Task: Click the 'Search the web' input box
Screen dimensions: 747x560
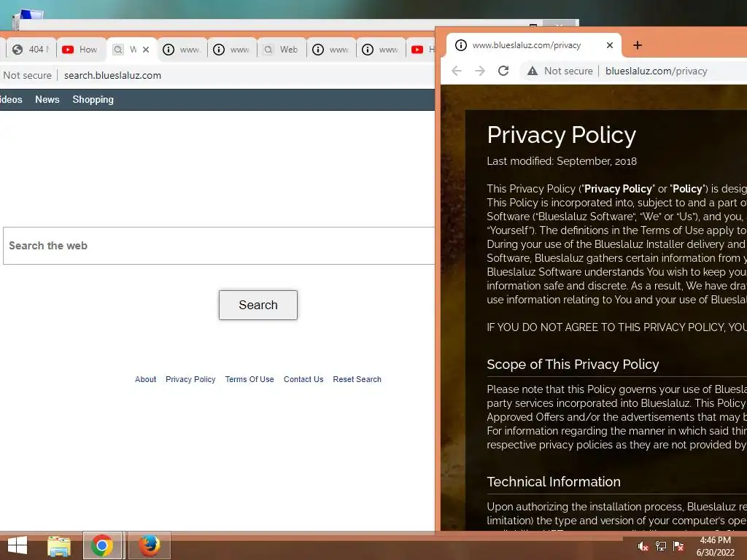Action: [x=219, y=246]
